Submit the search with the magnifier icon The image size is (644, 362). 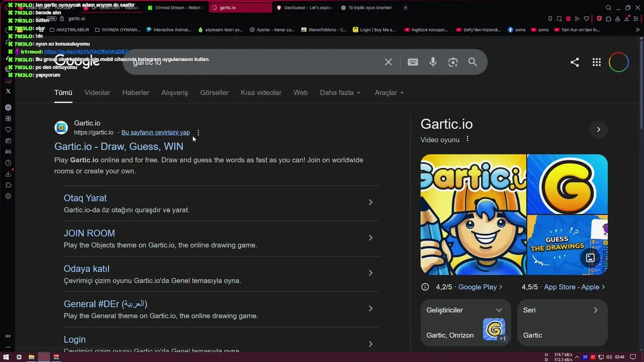click(x=472, y=62)
